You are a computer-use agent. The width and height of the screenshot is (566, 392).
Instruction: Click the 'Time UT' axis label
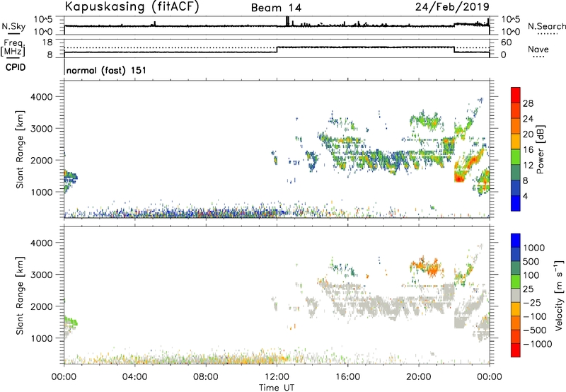[277, 388]
